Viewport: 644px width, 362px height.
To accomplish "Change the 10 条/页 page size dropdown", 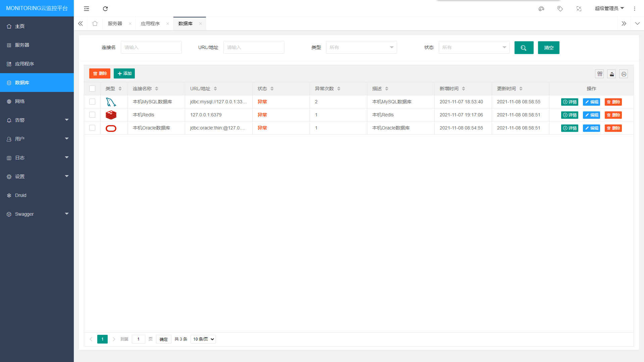I will point(203,339).
